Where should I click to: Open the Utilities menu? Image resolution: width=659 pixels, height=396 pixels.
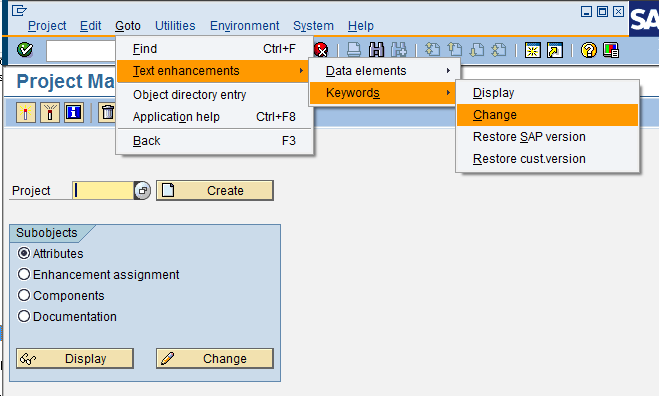click(x=175, y=26)
